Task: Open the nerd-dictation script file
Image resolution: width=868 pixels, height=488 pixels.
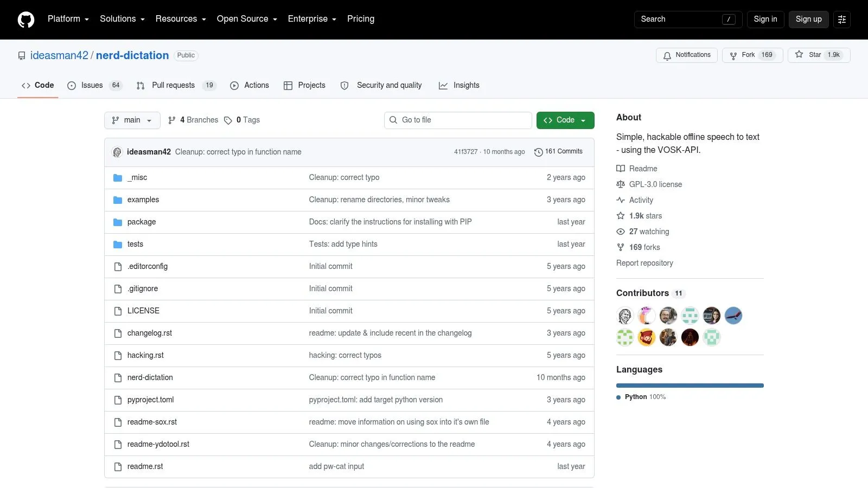Action: pyautogui.click(x=150, y=378)
